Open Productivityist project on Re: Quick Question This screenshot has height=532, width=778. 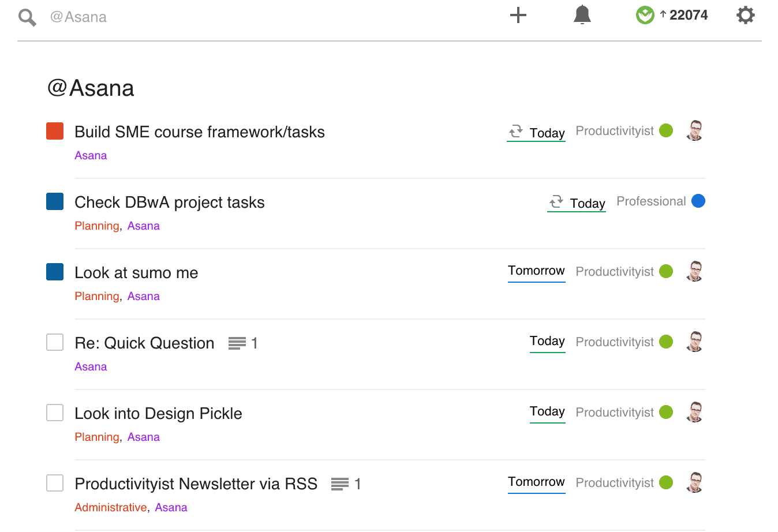[x=615, y=342]
